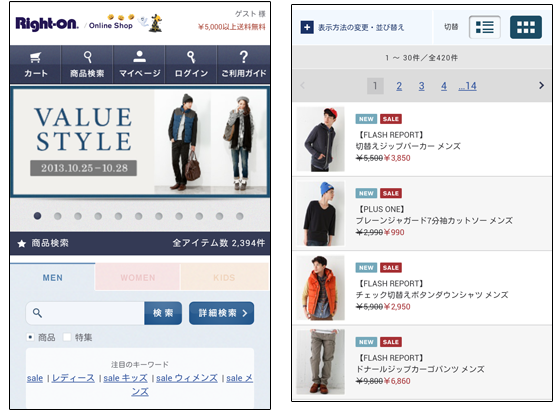
Task: Click the 検索 search button
Action: click(x=163, y=313)
